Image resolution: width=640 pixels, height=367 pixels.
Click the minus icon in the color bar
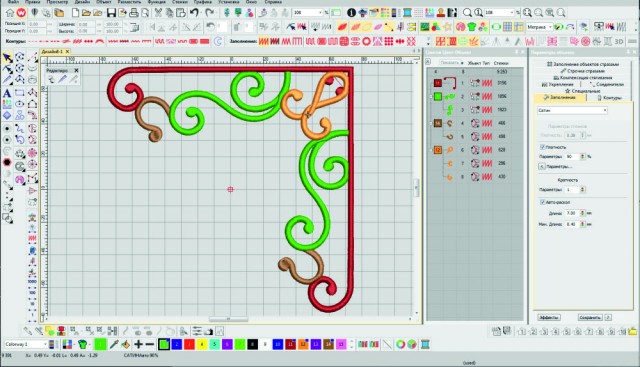[149, 345]
